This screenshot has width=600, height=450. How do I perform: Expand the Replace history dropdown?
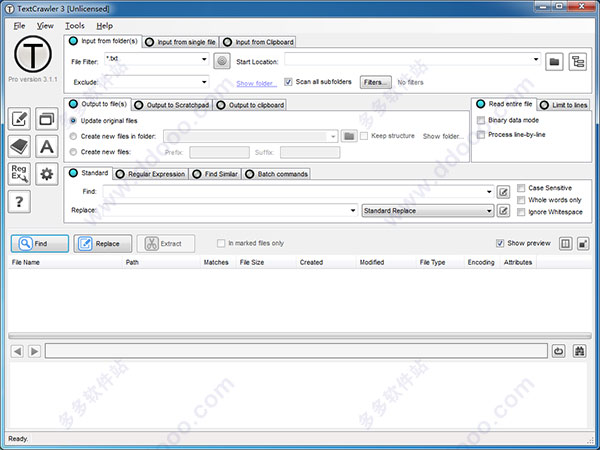click(x=353, y=210)
